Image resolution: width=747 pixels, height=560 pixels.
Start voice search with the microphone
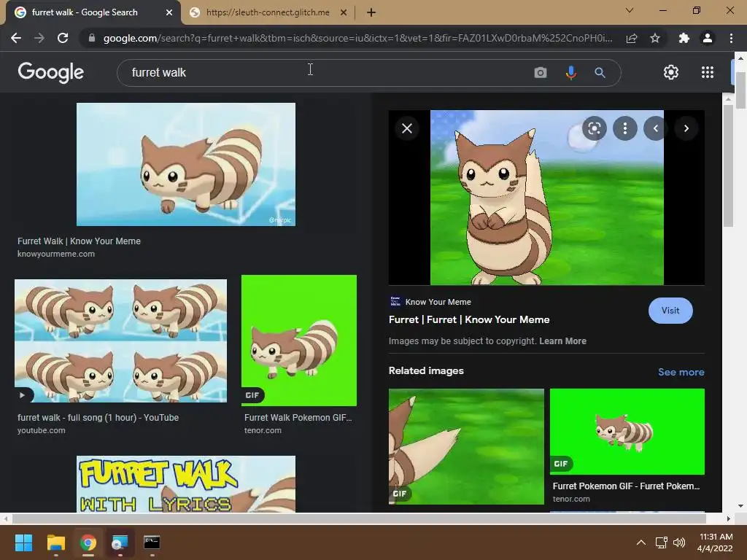(570, 72)
